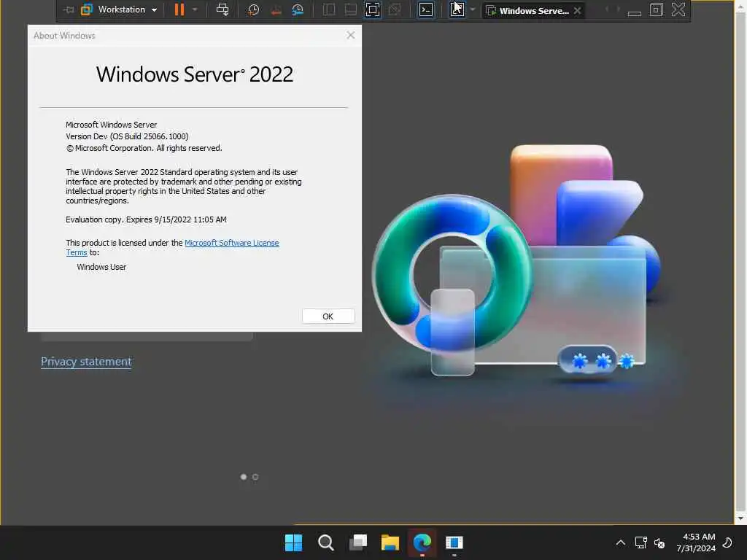This screenshot has height=560, width=747.
Task: Revert VM to previous snapshot
Action: point(276,9)
